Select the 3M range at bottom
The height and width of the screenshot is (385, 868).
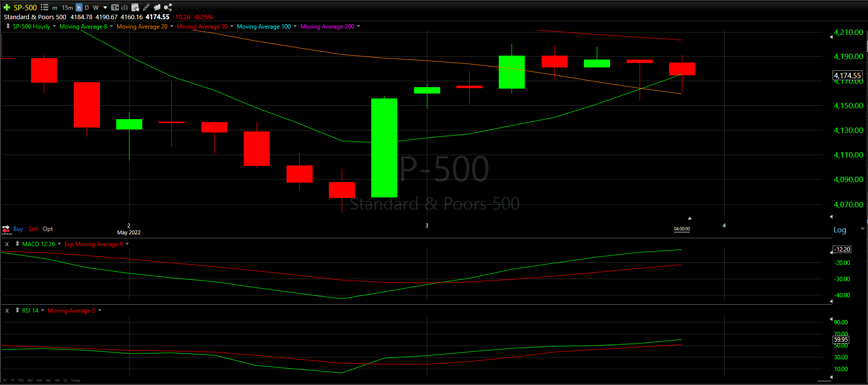point(39,380)
